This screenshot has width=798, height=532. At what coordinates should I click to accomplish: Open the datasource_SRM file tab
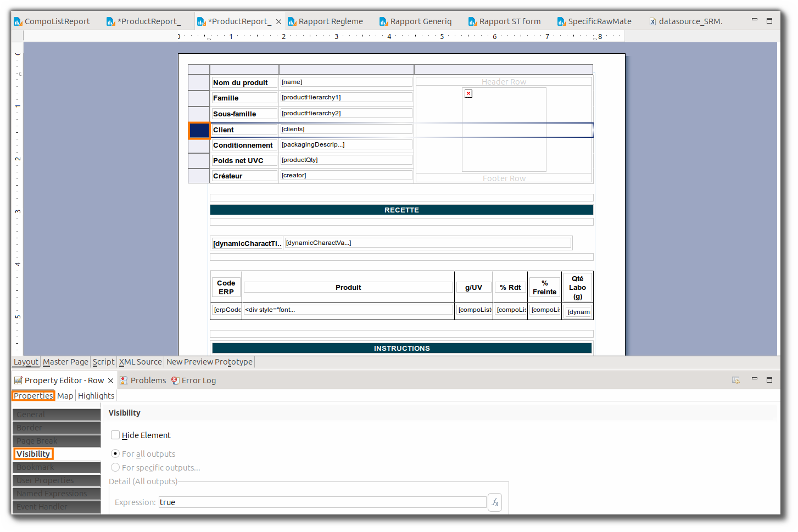(685, 21)
